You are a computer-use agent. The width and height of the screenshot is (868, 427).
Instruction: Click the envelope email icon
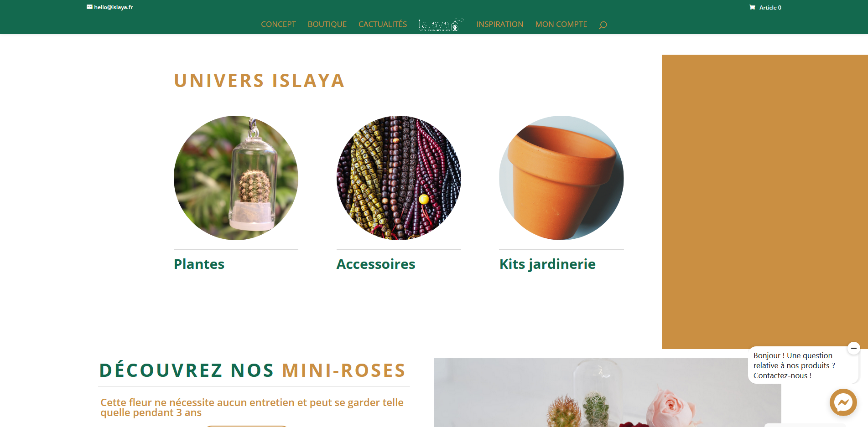click(89, 7)
